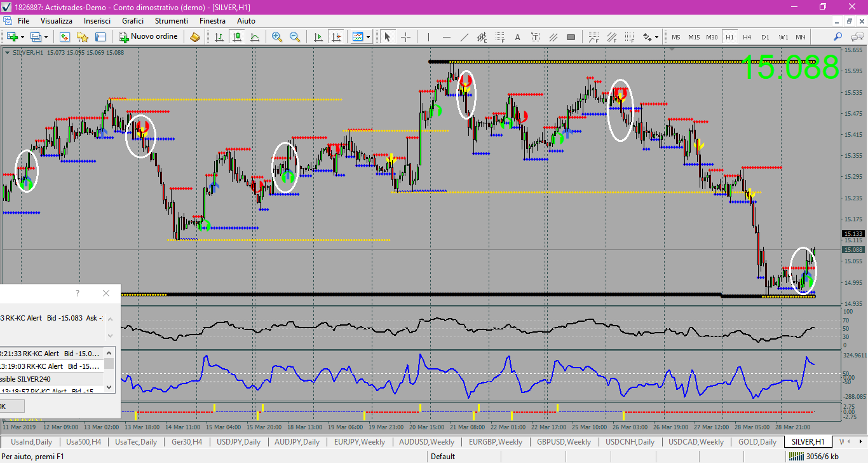Switch to GOLD,Daily chart tab
Image resolution: width=868 pixels, height=463 pixels.
click(x=757, y=441)
